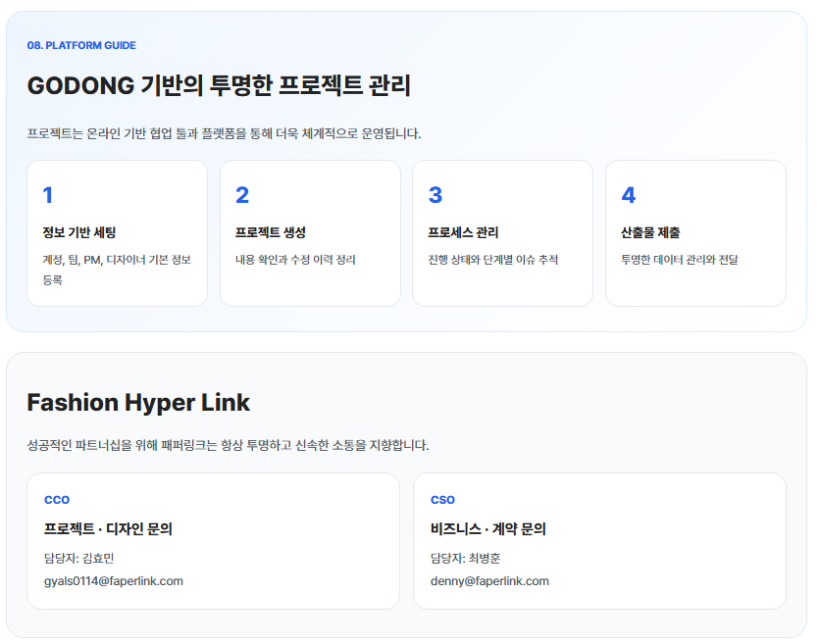Click the 정보 기반 세팅 card title
Screen dimensions: 820x644
pyautogui.click(x=78, y=232)
